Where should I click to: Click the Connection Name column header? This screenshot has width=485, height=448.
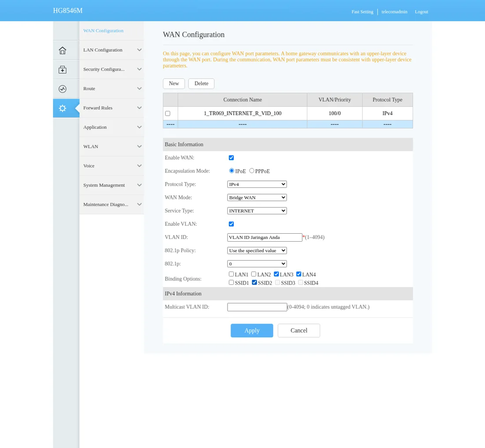[242, 100]
